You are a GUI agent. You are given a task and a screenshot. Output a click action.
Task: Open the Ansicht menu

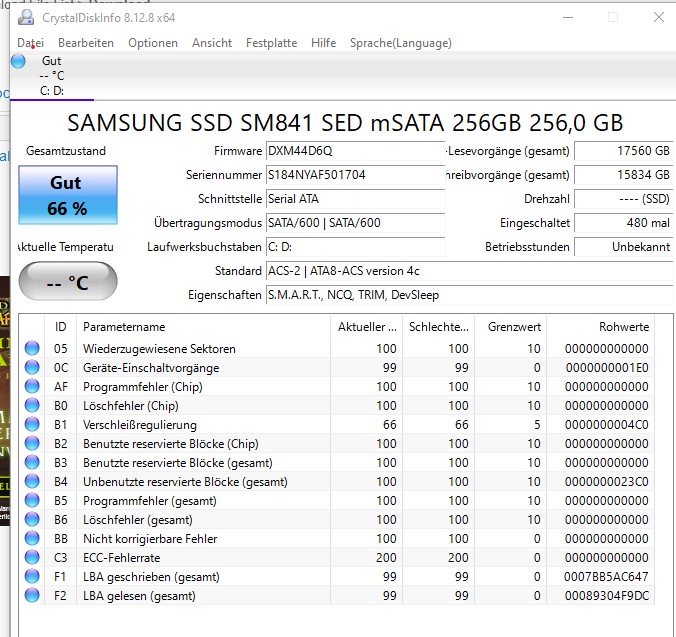point(212,43)
